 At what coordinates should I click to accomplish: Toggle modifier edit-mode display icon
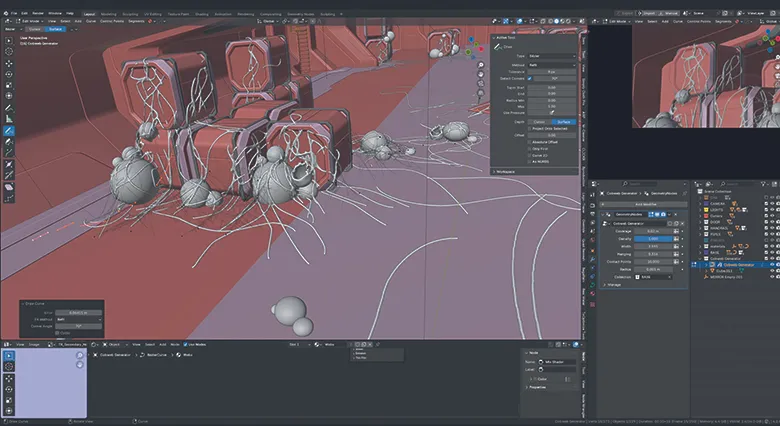click(651, 214)
